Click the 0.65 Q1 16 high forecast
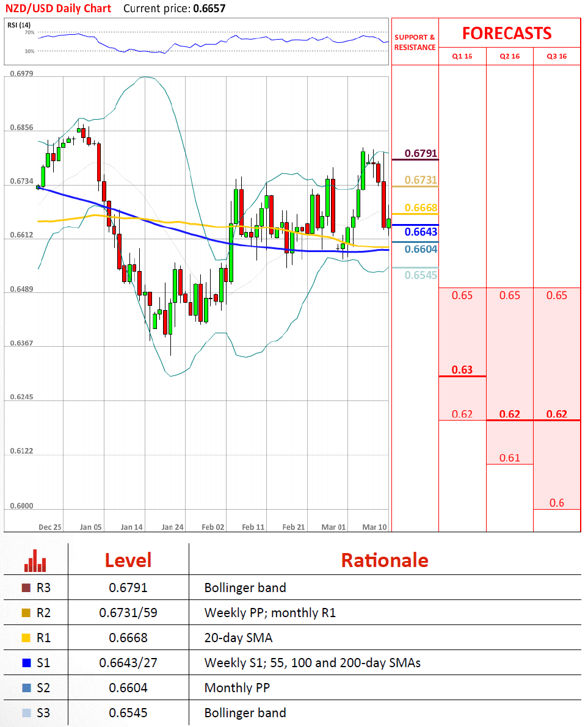The width and height of the screenshot is (588, 727). pos(462,295)
